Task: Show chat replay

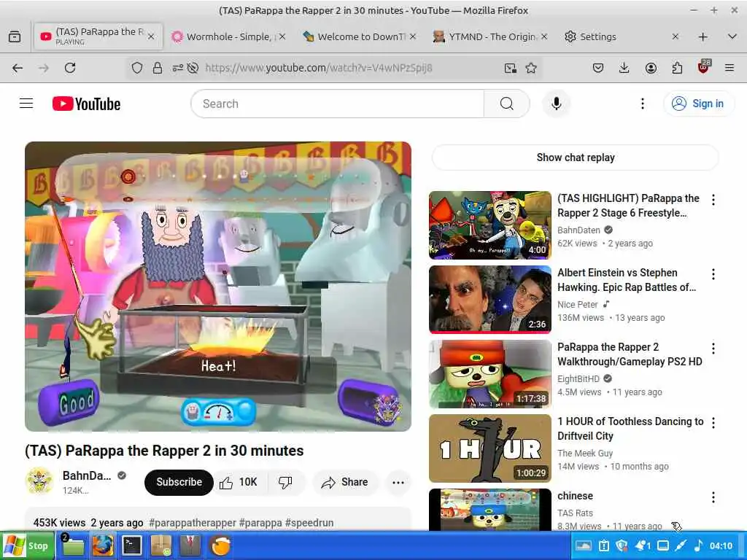Action: [x=575, y=157]
